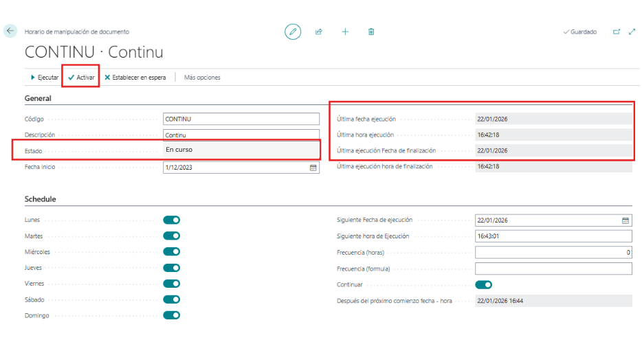This screenshot has width=642, height=364.
Task: Collapse the Schedule section header
Action: (x=41, y=199)
